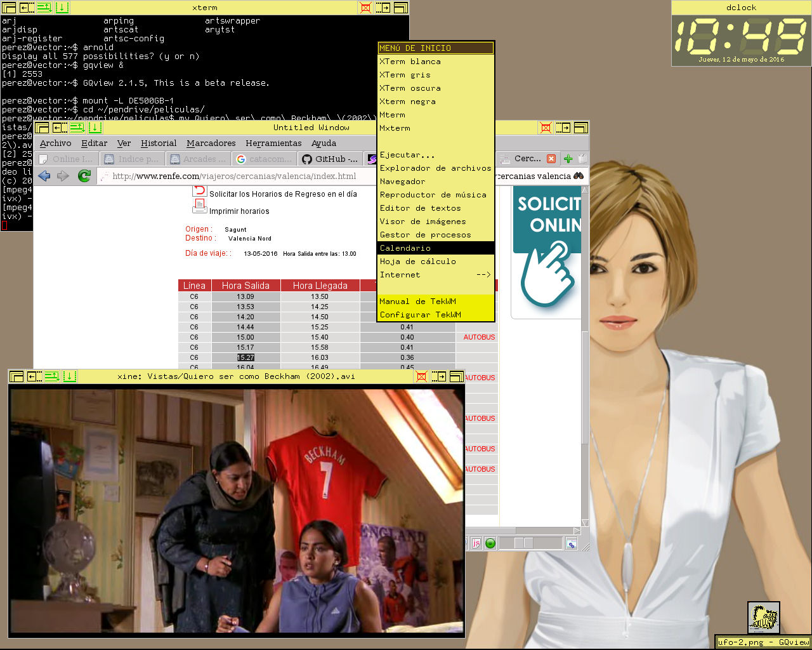This screenshot has width=812, height=650.
Task: Open the Marcadores browser menu
Action: [211, 143]
